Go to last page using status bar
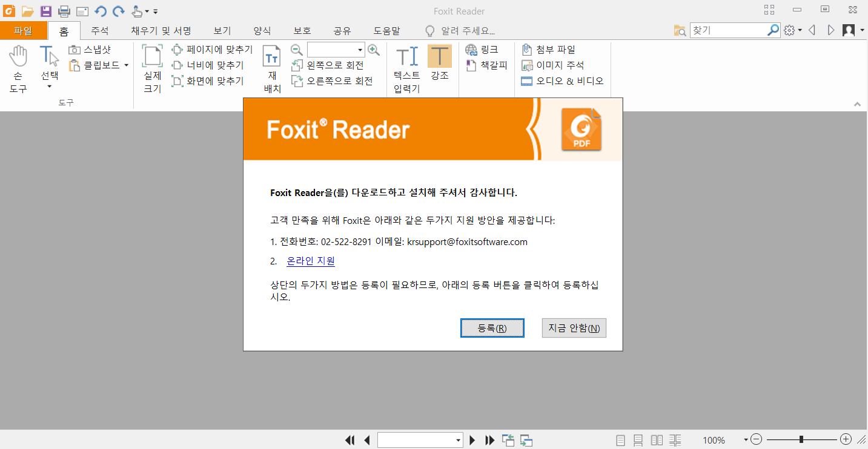Screen dimensions: 868x449 [490, 440]
